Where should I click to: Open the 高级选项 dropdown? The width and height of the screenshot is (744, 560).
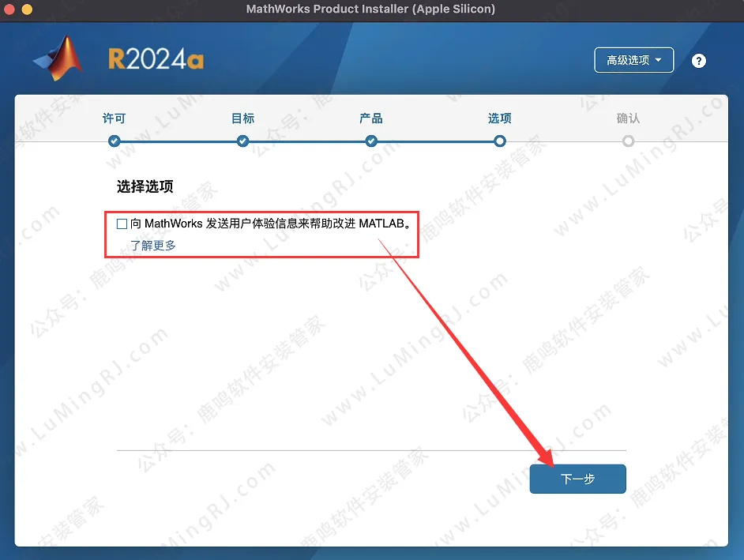633,59
